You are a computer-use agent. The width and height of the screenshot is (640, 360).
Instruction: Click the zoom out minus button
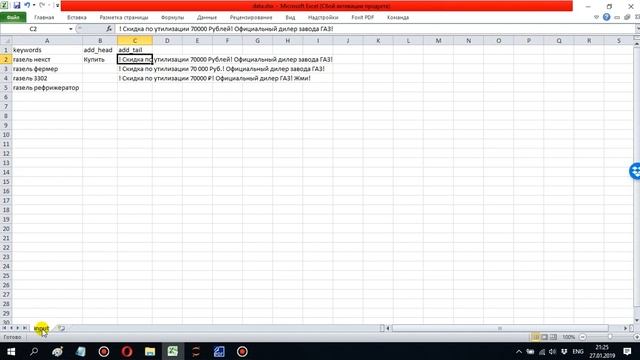click(x=582, y=337)
